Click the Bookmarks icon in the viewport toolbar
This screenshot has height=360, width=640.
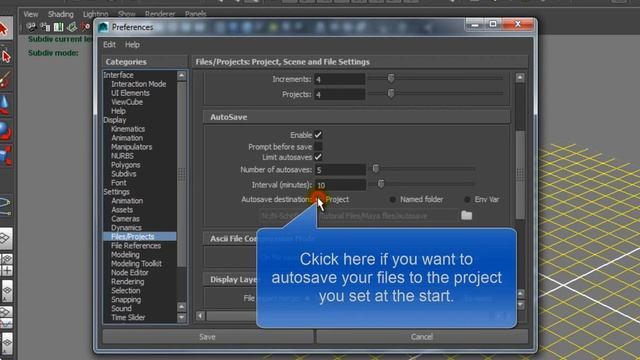click(x=58, y=27)
